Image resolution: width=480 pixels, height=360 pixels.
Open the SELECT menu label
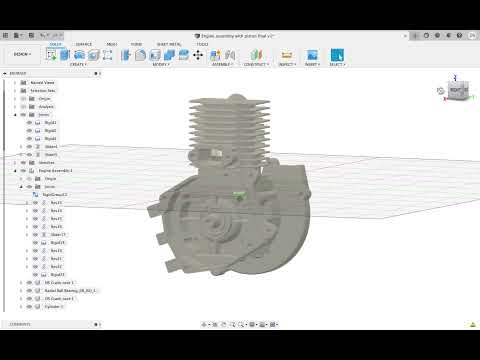(x=337, y=64)
